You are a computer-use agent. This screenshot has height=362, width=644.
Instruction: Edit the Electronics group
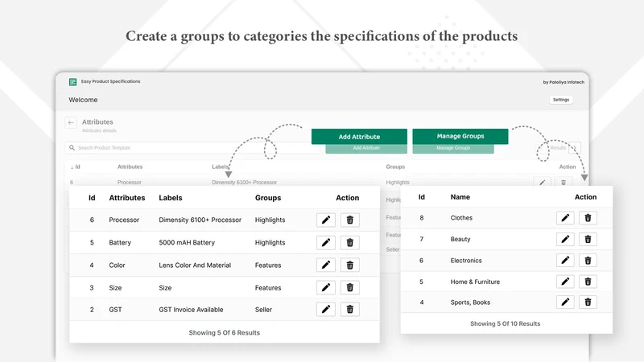point(565,260)
